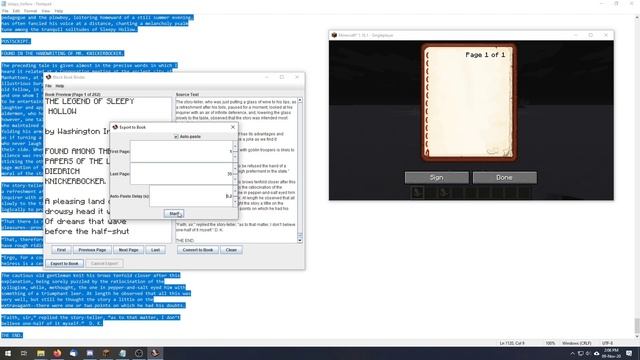
Task: Click the UTF-8 encoding status entry
Action: 607,343
